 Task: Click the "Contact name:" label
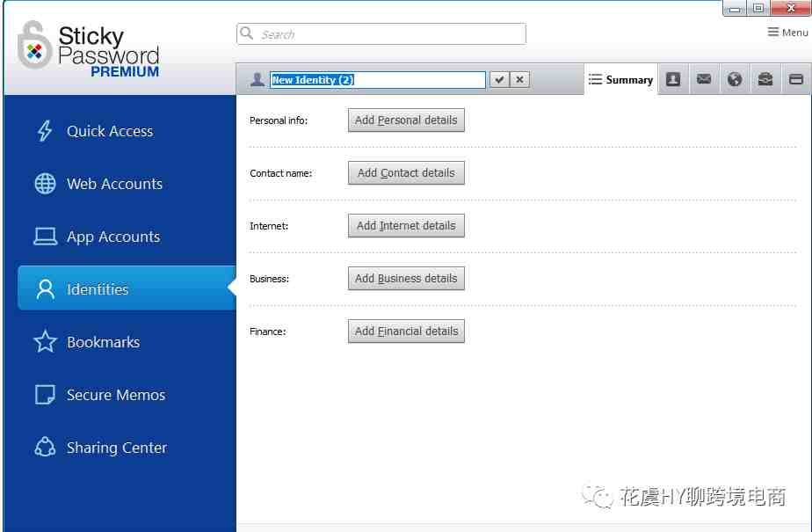(280, 173)
